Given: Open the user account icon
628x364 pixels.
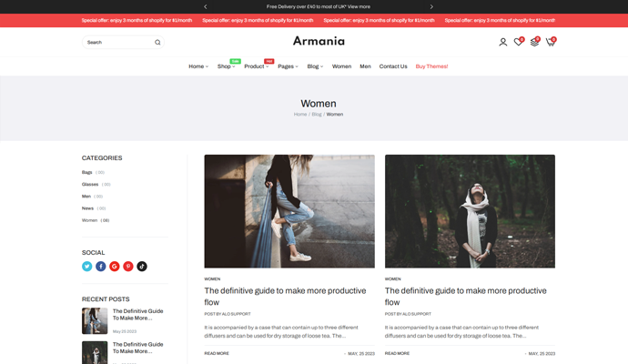Looking at the screenshot, I should pyautogui.click(x=502, y=42).
